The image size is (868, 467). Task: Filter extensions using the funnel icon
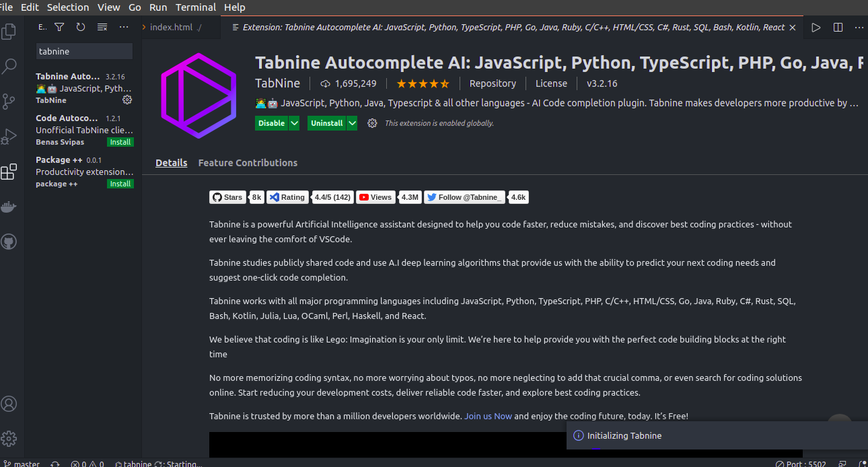click(x=59, y=27)
